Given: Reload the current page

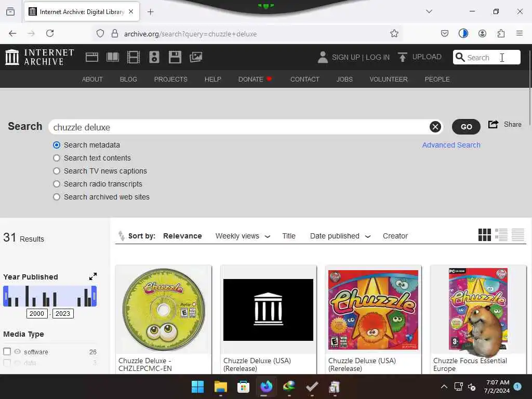Looking at the screenshot, I should (x=50, y=33).
